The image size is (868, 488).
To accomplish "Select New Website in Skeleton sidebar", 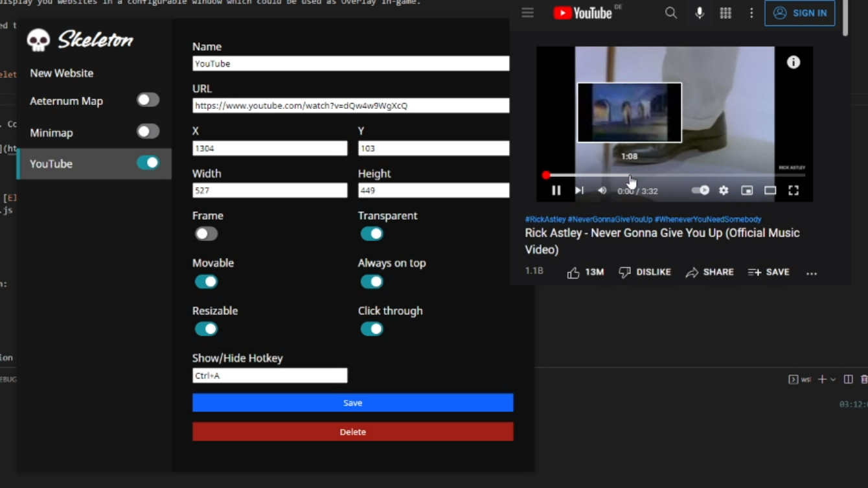I will coord(62,73).
